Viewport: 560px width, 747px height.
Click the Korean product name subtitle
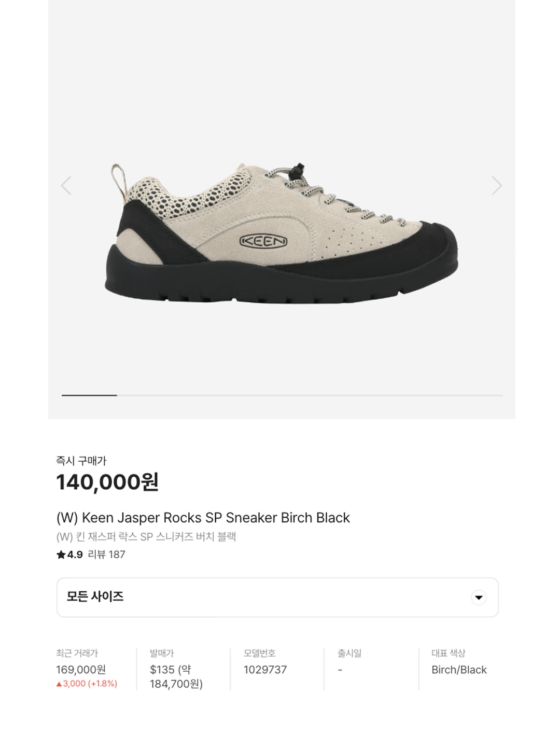coord(146,537)
